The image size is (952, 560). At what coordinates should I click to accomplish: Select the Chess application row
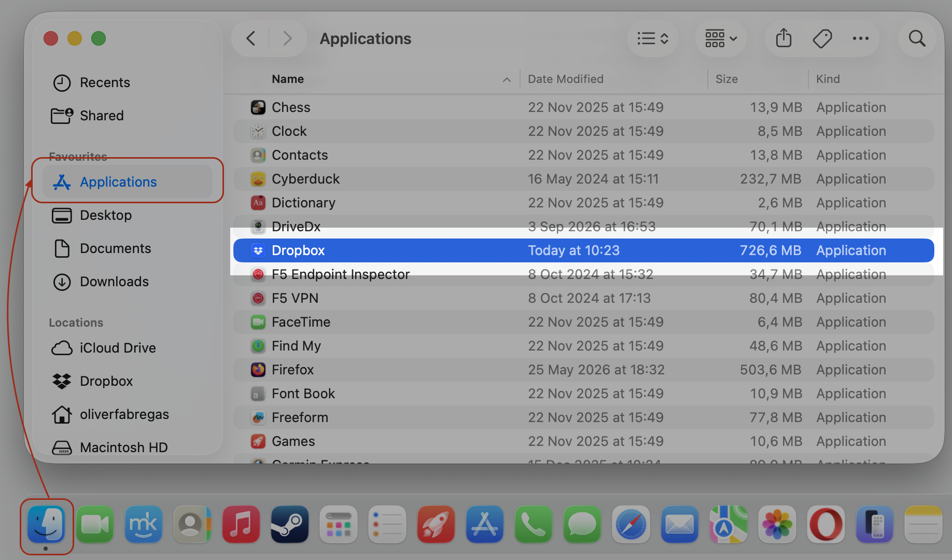point(583,107)
